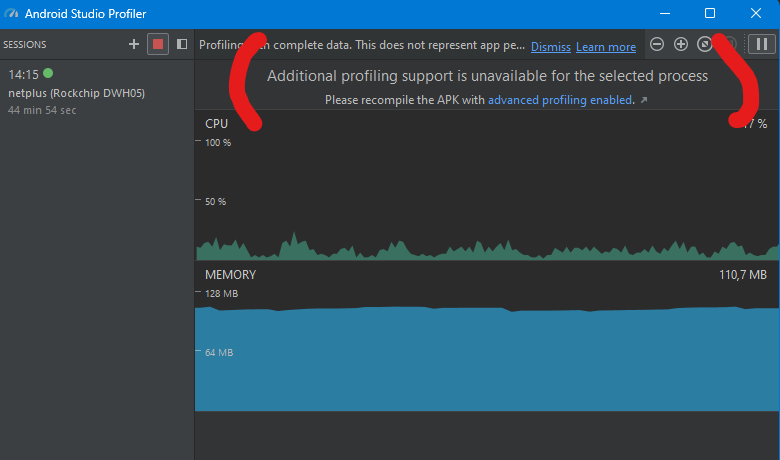Stop the current profiling session
Screen dimensions: 780x460
coord(158,44)
